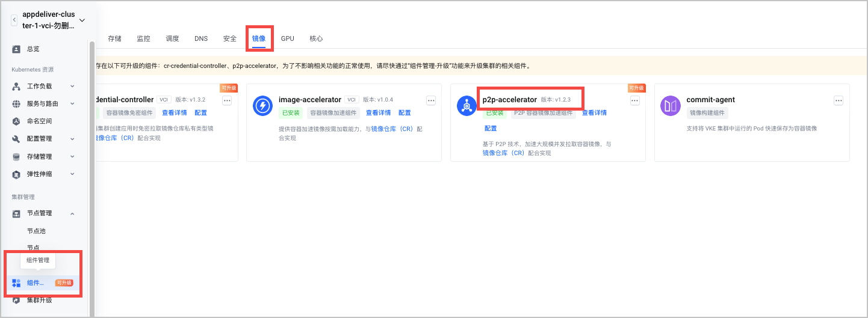Click the commit-agent purple icon

[x=671, y=106]
